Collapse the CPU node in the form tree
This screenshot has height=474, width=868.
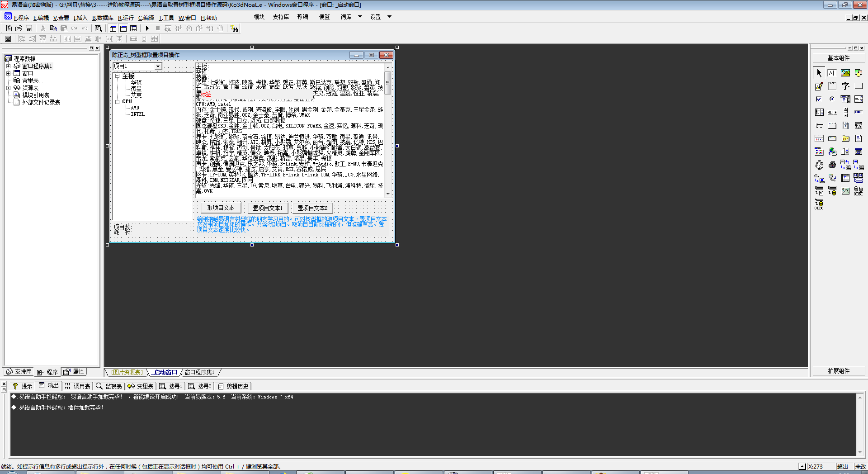pyautogui.click(x=117, y=102)
